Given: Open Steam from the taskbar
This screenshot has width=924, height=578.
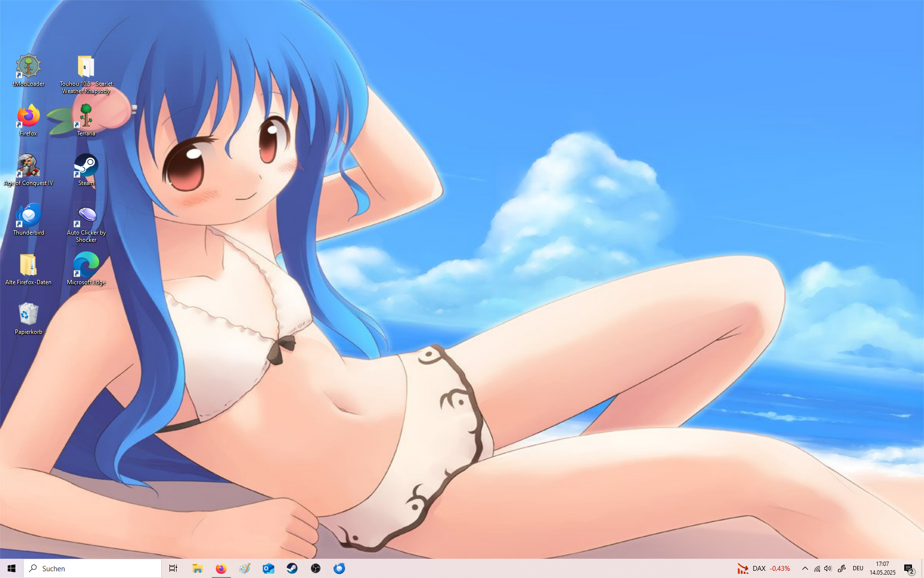Looking at the screenshot, I should [292, 568].
